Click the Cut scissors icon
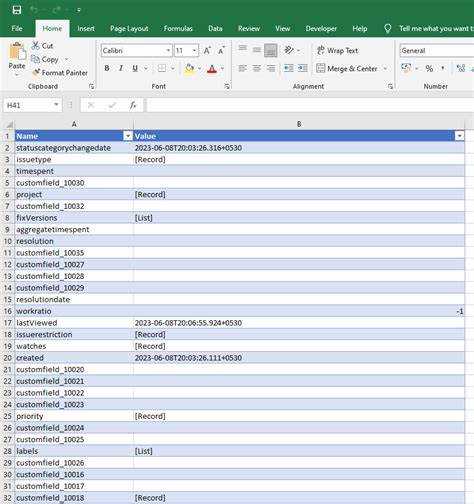474x504 pixels. (x=35, y=46)
